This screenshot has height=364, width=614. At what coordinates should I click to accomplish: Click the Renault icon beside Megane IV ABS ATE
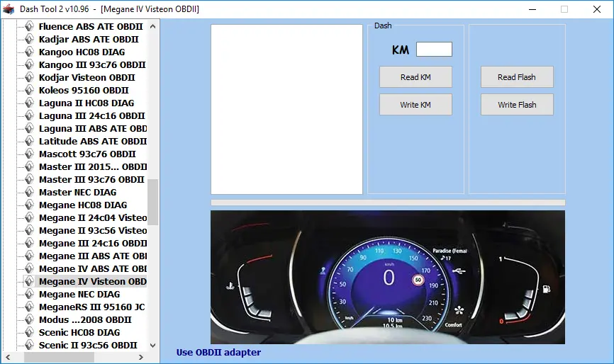point(29,268)
